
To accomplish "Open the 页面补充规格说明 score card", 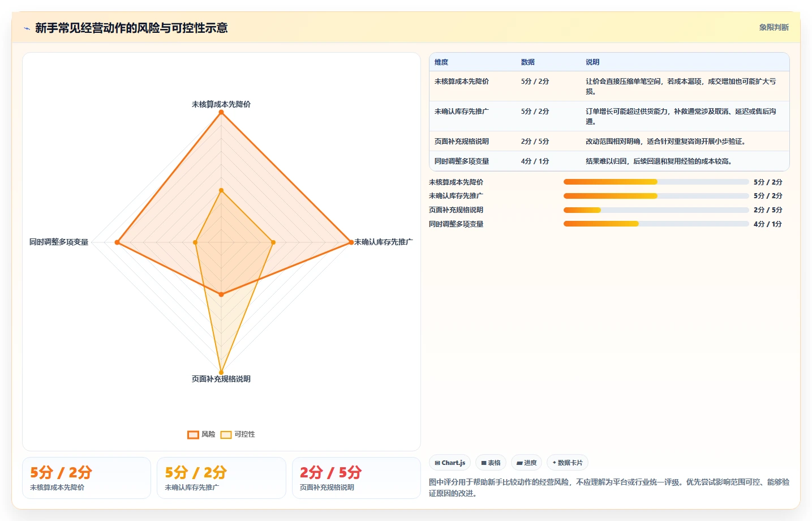I will (356, 478).
